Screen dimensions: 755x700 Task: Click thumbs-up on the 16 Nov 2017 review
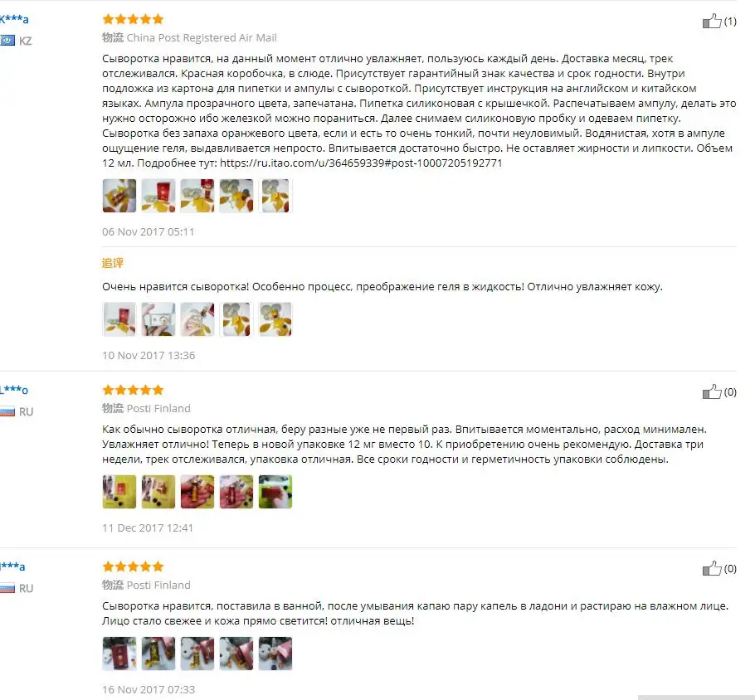[x=712, y=568]
